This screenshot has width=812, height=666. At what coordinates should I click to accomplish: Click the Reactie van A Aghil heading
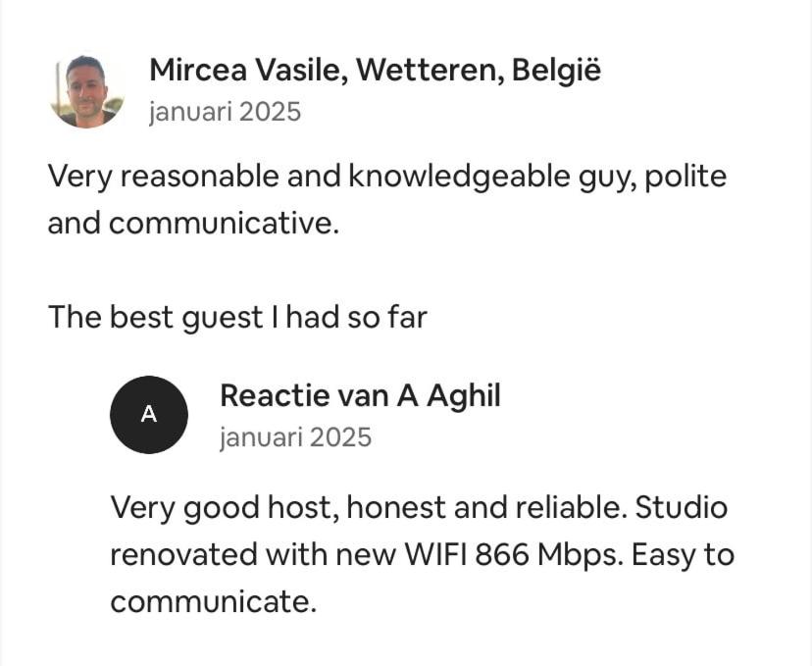pyautogui.click(x=361, y=396)
